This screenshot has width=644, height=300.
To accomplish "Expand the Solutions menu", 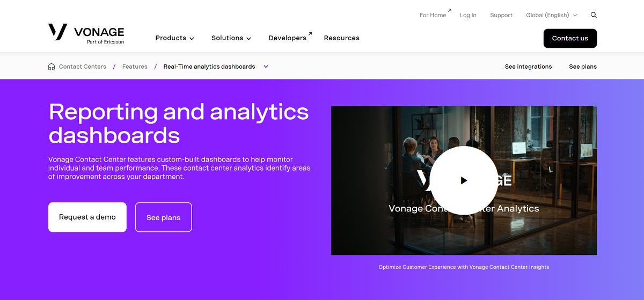I will pyautogui.click(x=231, y=38).
